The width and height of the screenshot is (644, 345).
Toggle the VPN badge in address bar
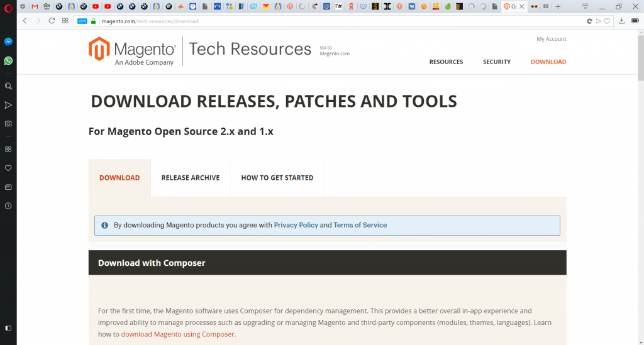coord(82,21)
